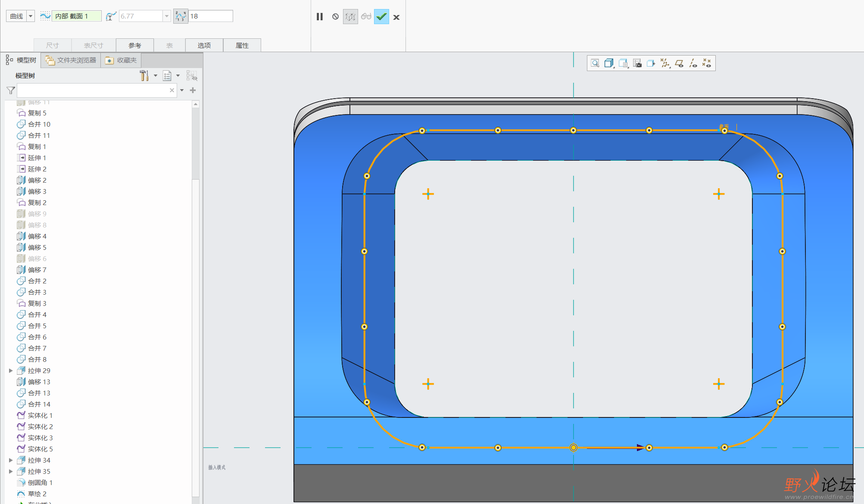The height and width of the screenshot is (504, 864).
Task: Expand the 拉伸 29 tree node
Action: (x=11, y=370)
